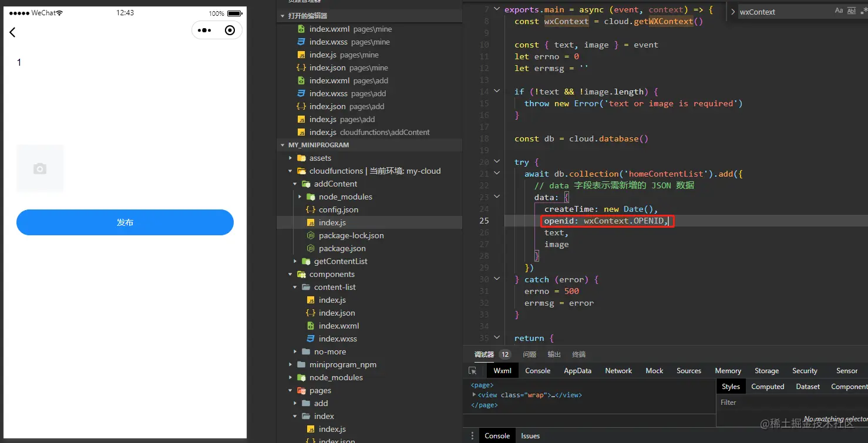Expand the assets folder arrow
The image size is (868, 443).
290,158
